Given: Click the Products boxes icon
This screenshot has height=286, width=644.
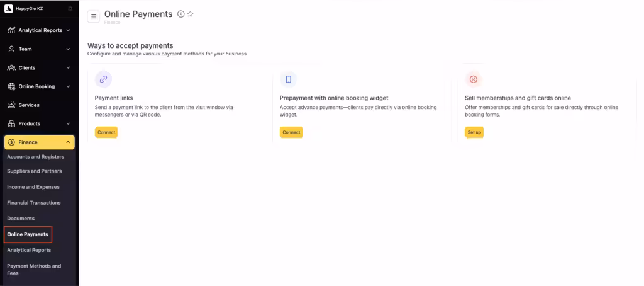Looking at the screenshot, I should (11, 124).
